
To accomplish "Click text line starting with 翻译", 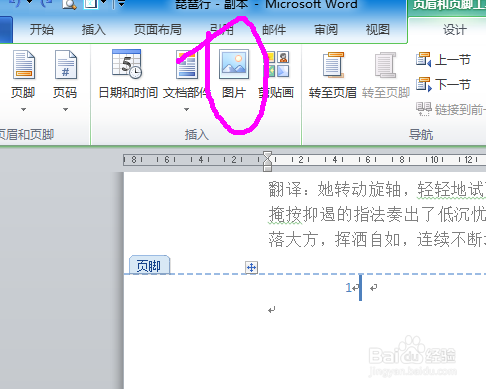I will pos(377,190).
